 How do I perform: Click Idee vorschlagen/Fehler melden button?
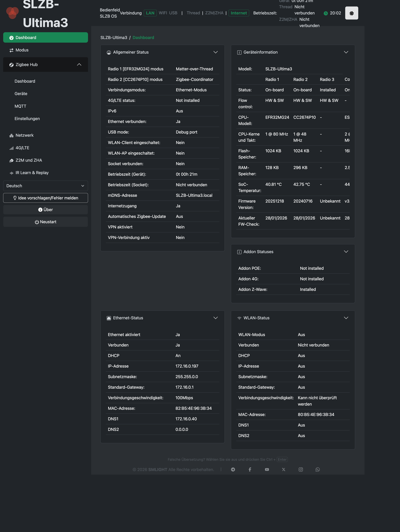click(46, 198)
